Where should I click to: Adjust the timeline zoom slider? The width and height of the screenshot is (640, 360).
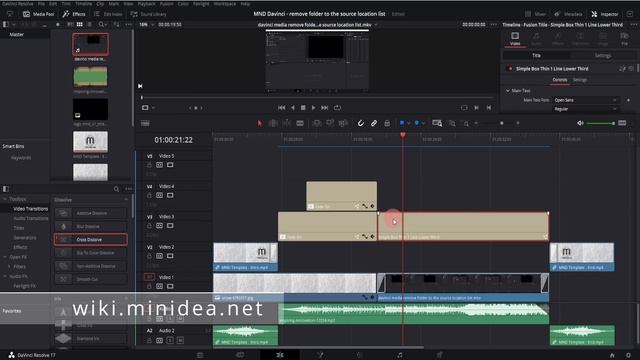(502, 123)
